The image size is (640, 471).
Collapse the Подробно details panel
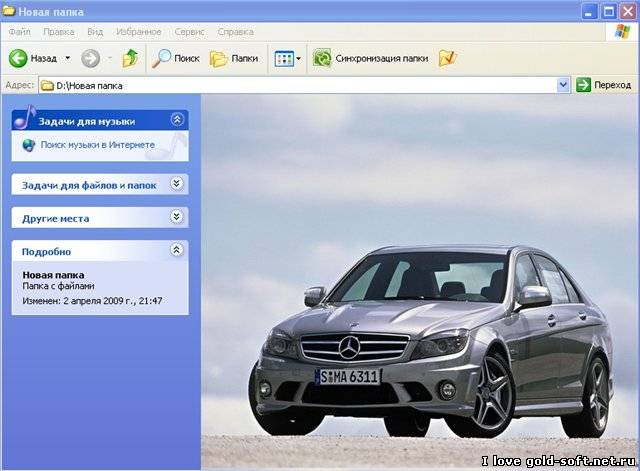point(176,249)
